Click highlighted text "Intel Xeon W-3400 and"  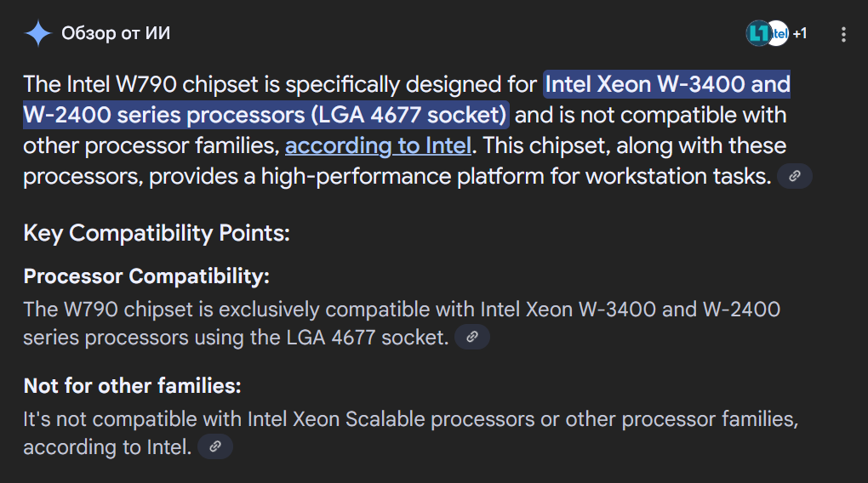[667, 84]
